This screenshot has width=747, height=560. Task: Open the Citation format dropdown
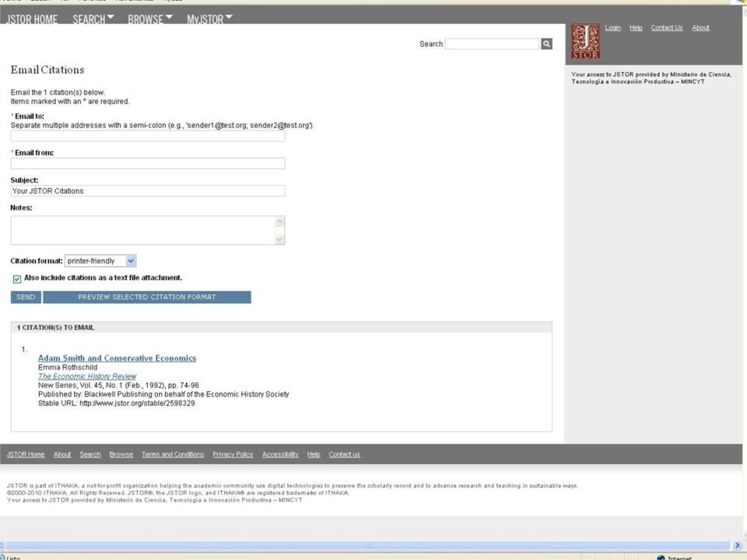pos(100,261)
